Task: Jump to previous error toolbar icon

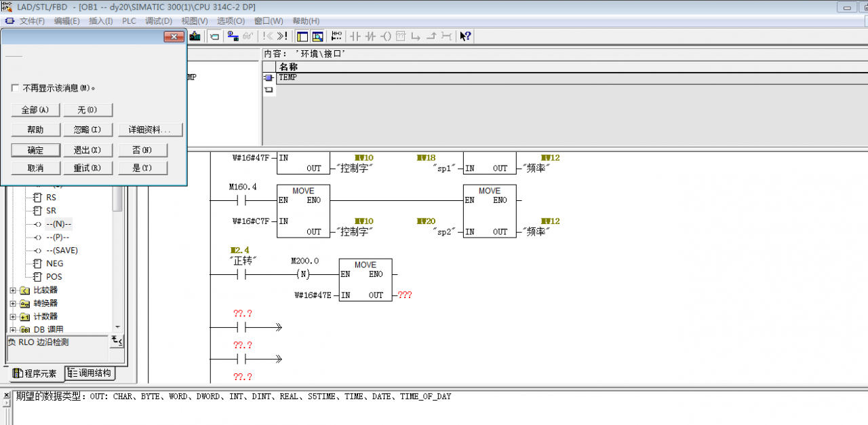Action: click(268, 36)
